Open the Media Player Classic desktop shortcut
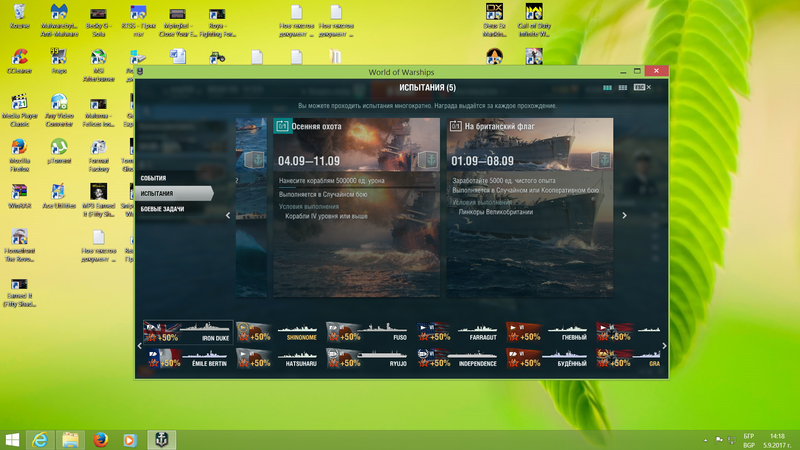 click(19, 110)
